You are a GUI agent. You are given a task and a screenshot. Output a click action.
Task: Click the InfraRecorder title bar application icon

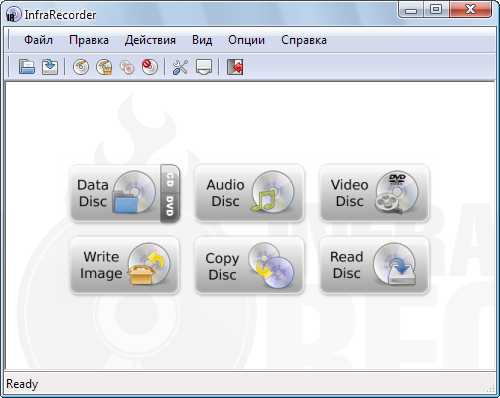(x=13, y=15)
